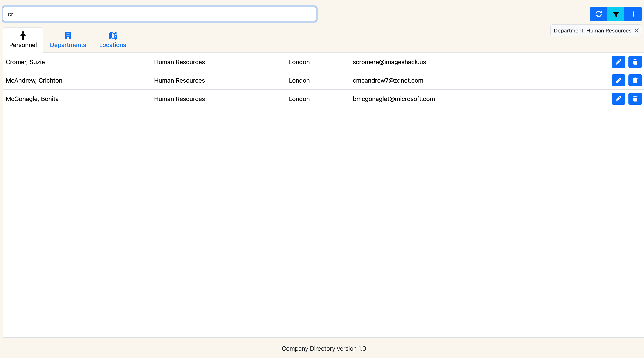Viewport: 644px width, 358px height.
Task: Edit the record for McAndrew, Crichton
Action: 618,80
